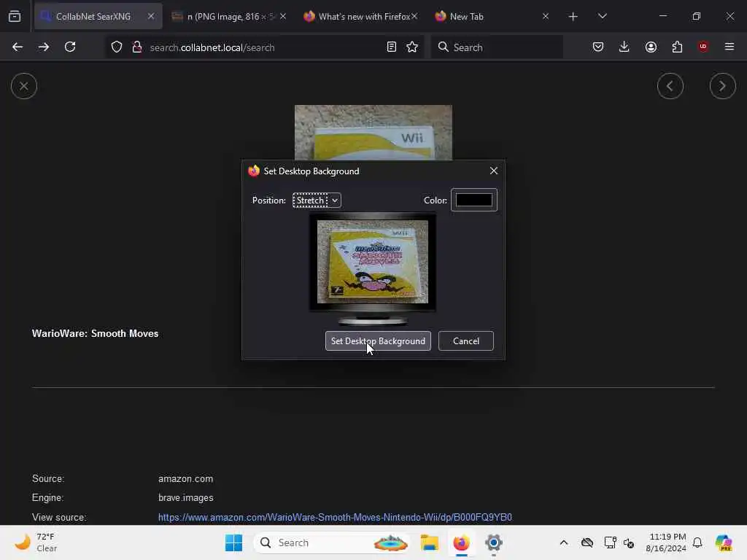Click the Wii game image behind dialog
Image resolution: width=747 pixels, height=560 pixels.
pos(373,133)
